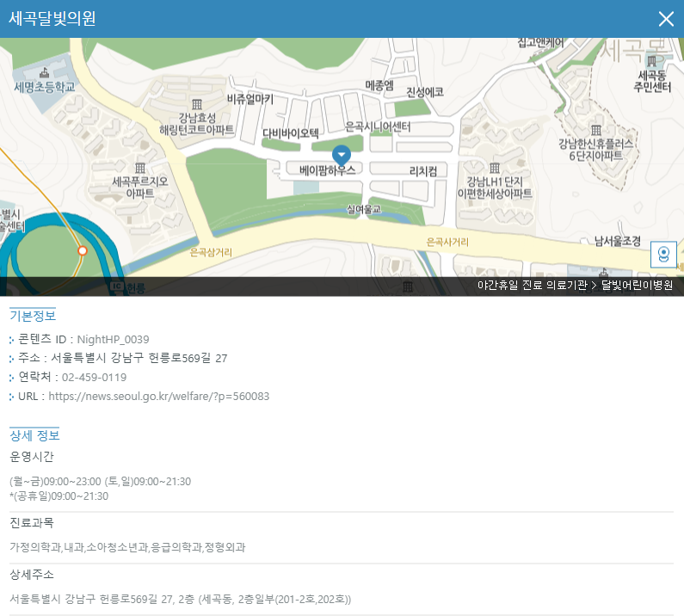Click the 진료과목 label

[32, 522]
